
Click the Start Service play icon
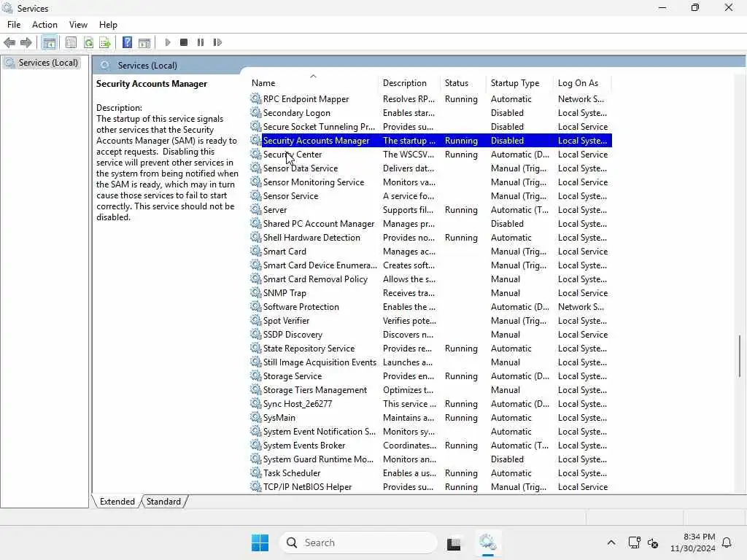[167, 42]
